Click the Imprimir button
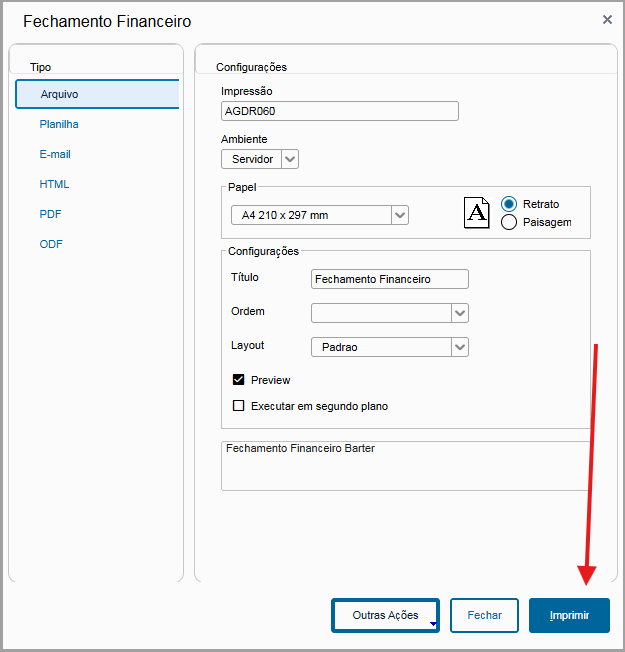 (569, 616)
